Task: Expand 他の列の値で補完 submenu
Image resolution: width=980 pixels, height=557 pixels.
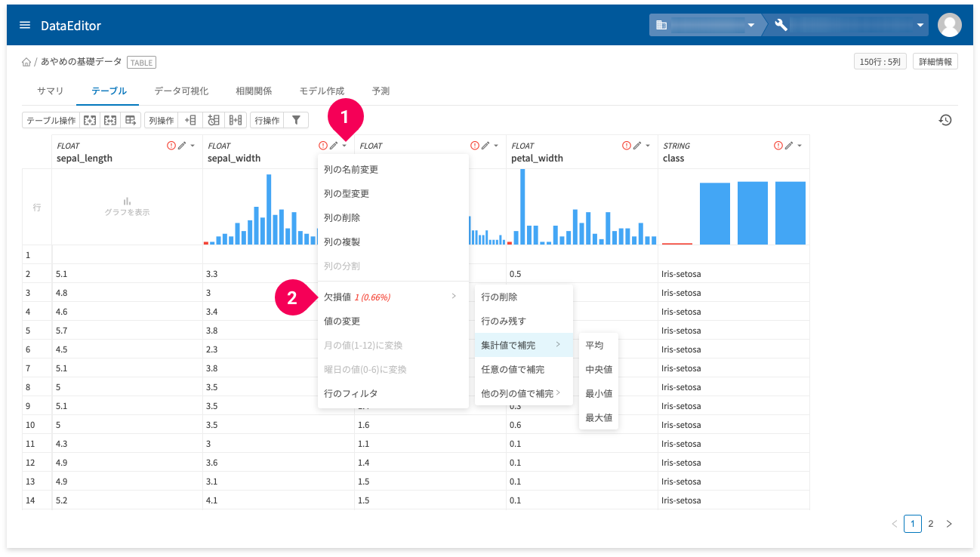Action: [x=523, y=393]
